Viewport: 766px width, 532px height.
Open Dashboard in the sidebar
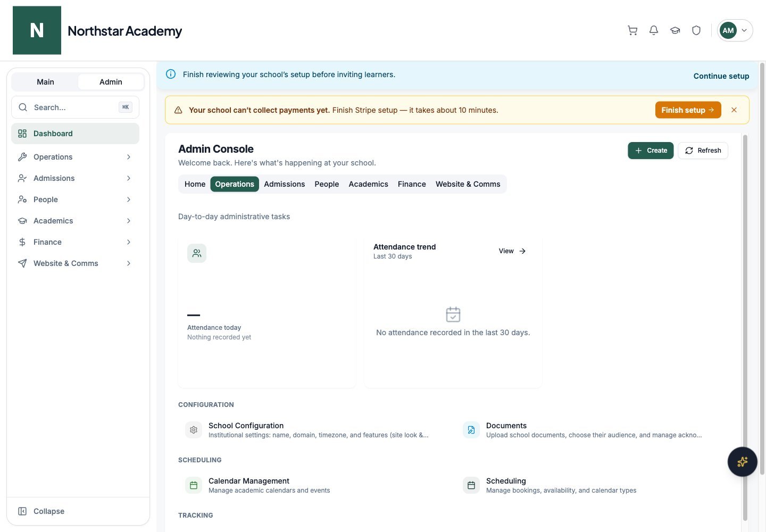(x=75, y=134)
